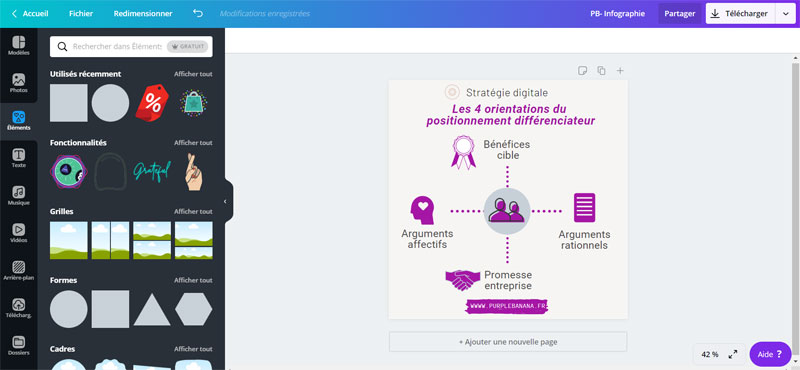Toggle the GRATUIT free filter
The image size is (800, 370).
pos(188,46)
